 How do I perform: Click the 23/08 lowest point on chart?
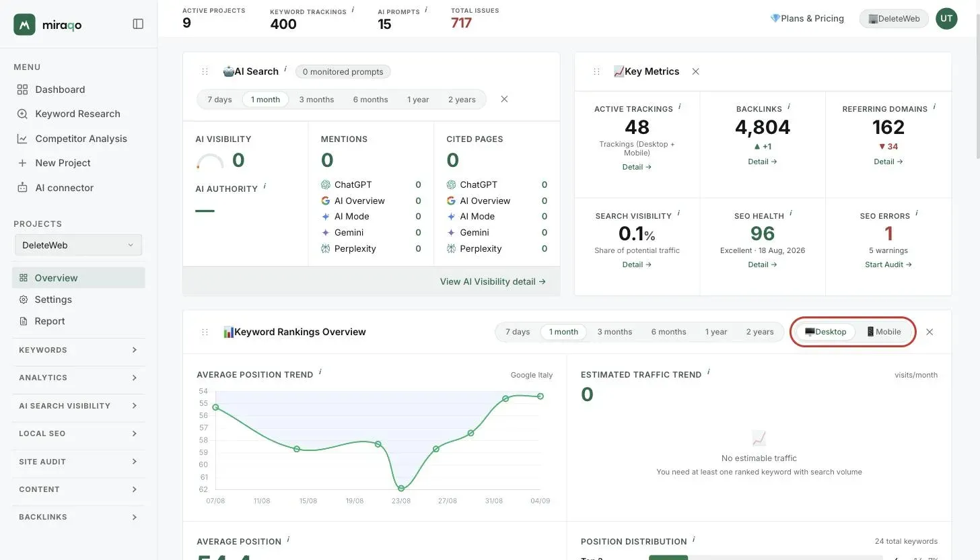(x=401, y=489)
